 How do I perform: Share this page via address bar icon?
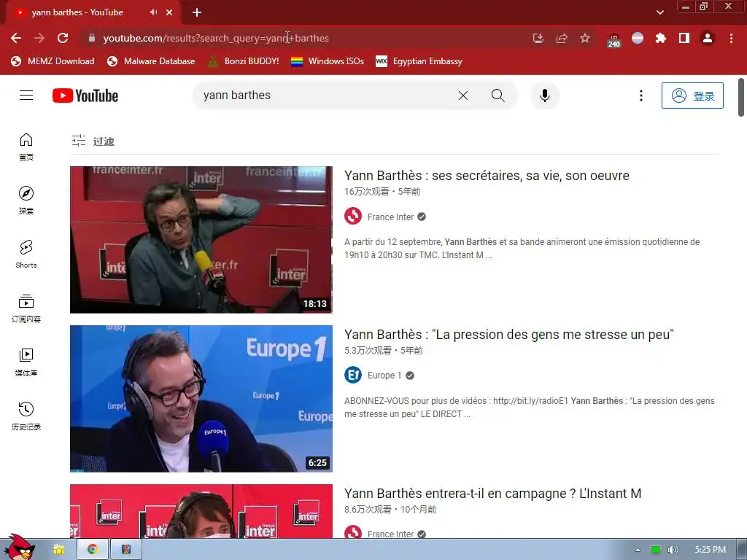click(x=562, y=38)
